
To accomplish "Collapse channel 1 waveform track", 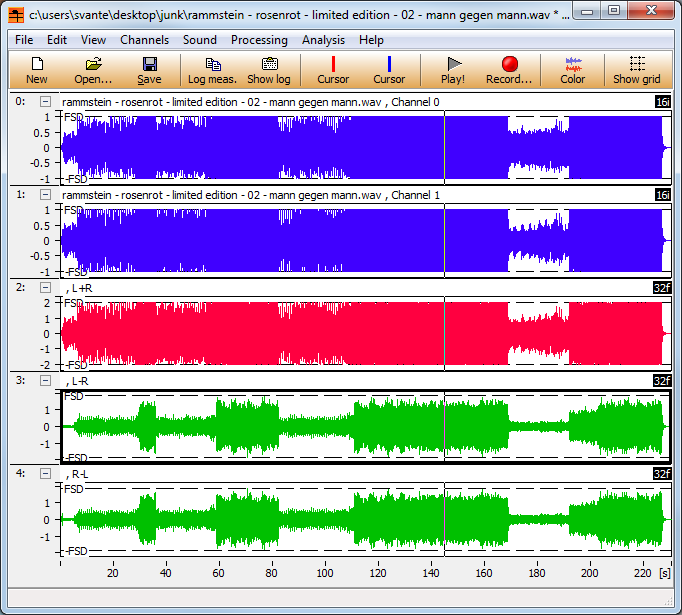I will (45, 195).
